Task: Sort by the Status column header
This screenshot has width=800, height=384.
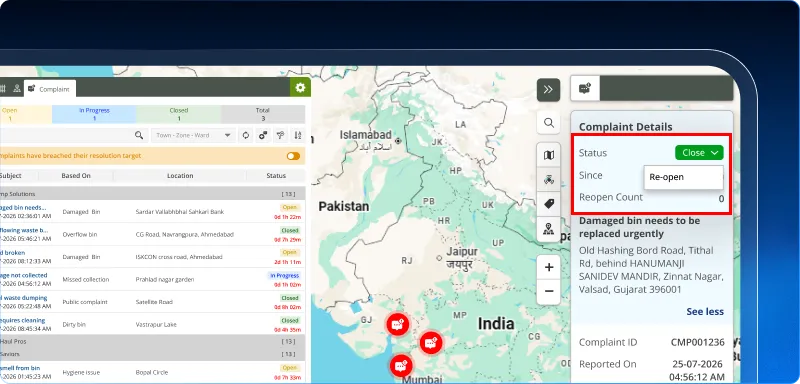Action: pyautogui.click(x=276, y=175)
